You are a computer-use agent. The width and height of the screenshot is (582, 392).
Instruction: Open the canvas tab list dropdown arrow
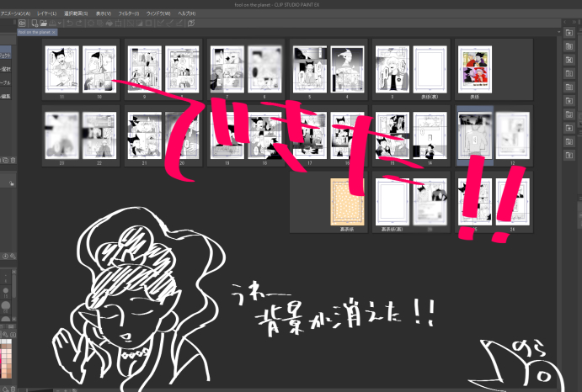[558, 32]
